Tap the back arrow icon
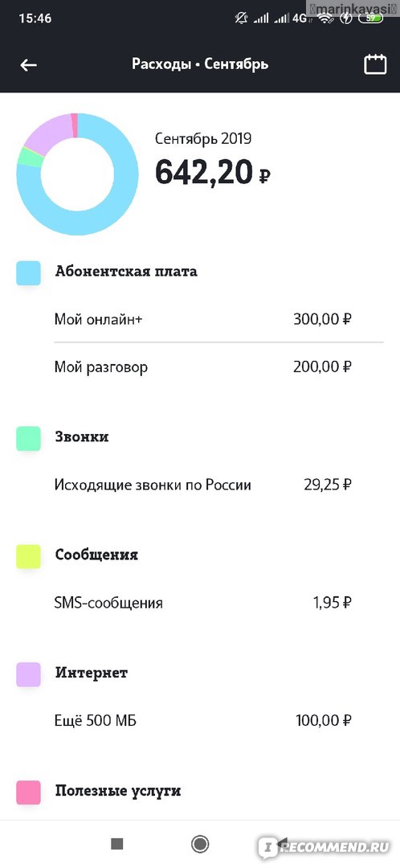Image resolution: width=400 pixels, height=868 pixels. click(28, 65)
